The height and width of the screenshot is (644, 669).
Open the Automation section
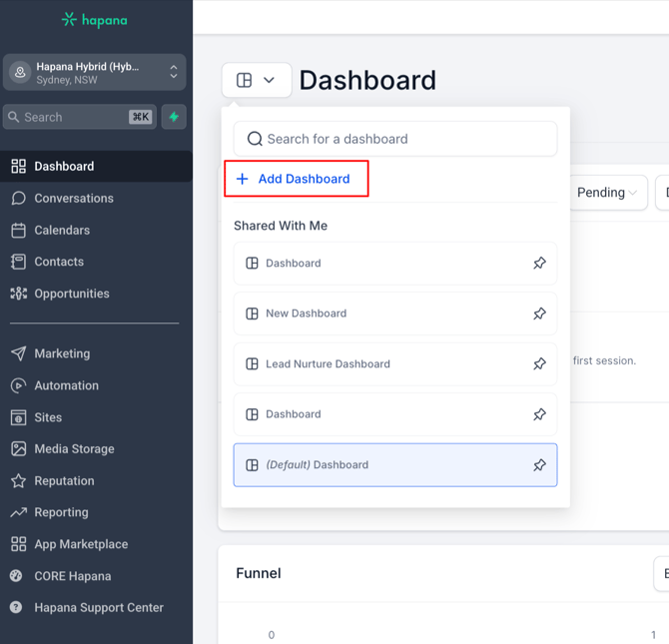66,385
